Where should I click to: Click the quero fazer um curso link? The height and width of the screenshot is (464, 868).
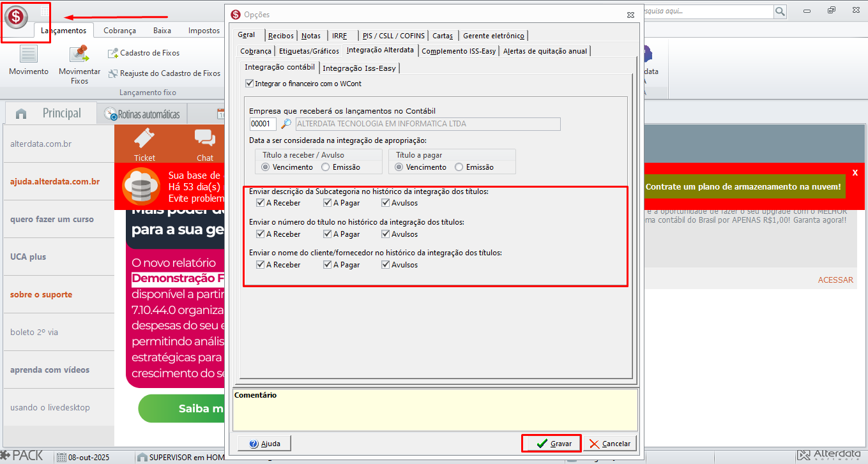pos(52,219)
